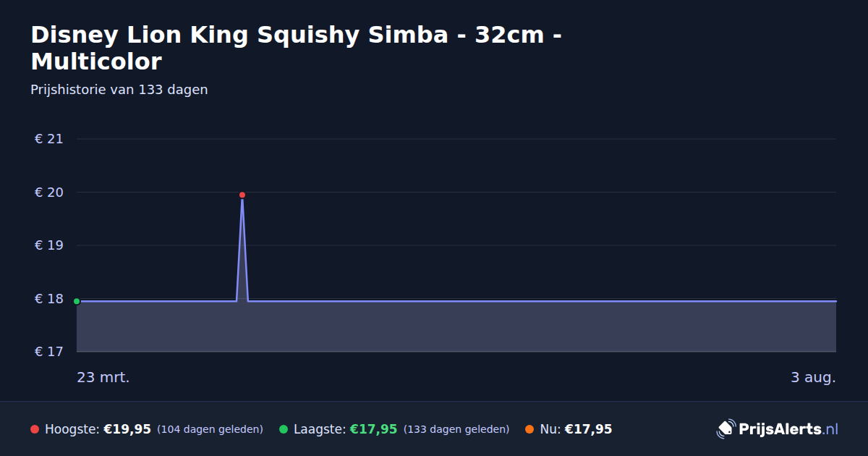Click the green lowest price dot on chart

pos(77,301)
